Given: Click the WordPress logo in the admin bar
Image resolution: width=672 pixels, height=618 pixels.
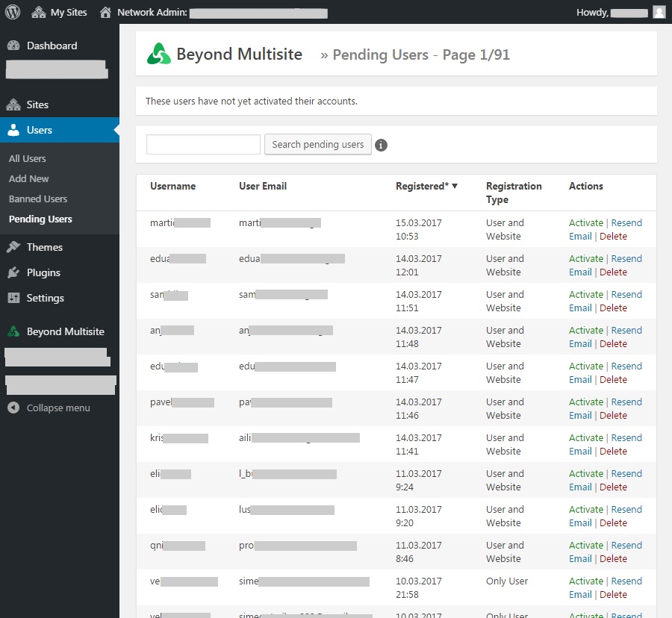Looking at the screenshot, I should [12, 12].
